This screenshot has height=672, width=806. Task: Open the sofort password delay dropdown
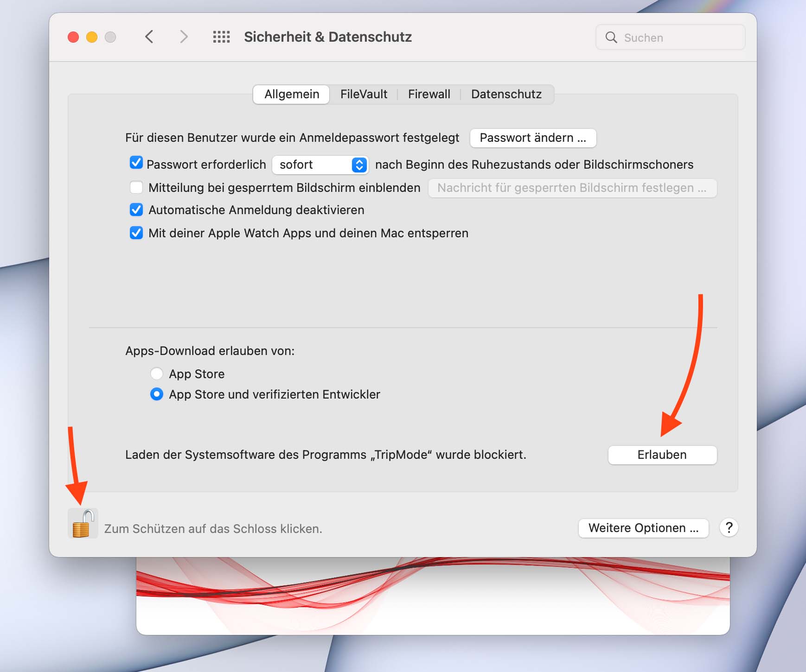click(x=320, y=165)
